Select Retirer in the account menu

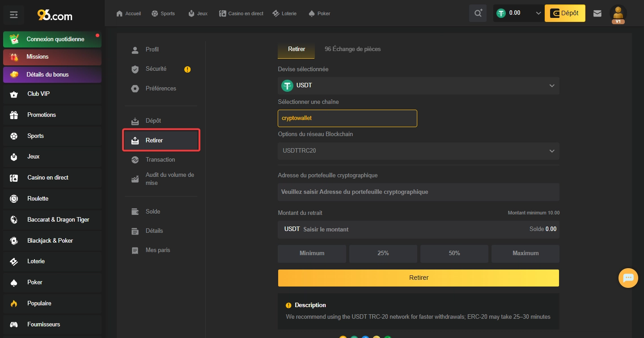161,141
